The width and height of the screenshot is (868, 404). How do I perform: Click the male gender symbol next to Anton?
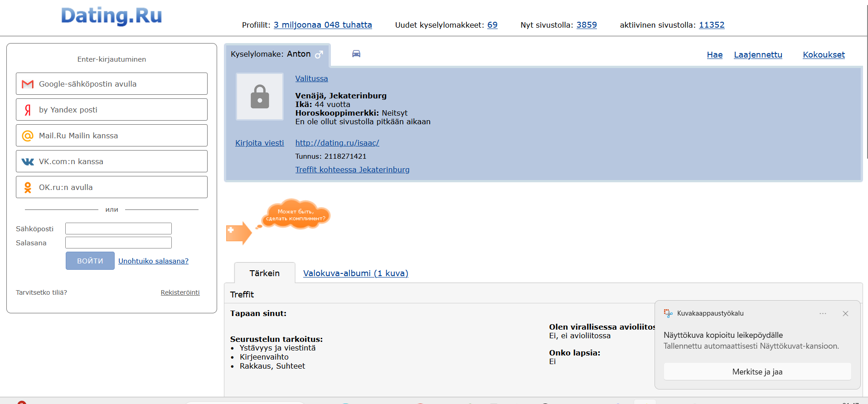[319, 54]
